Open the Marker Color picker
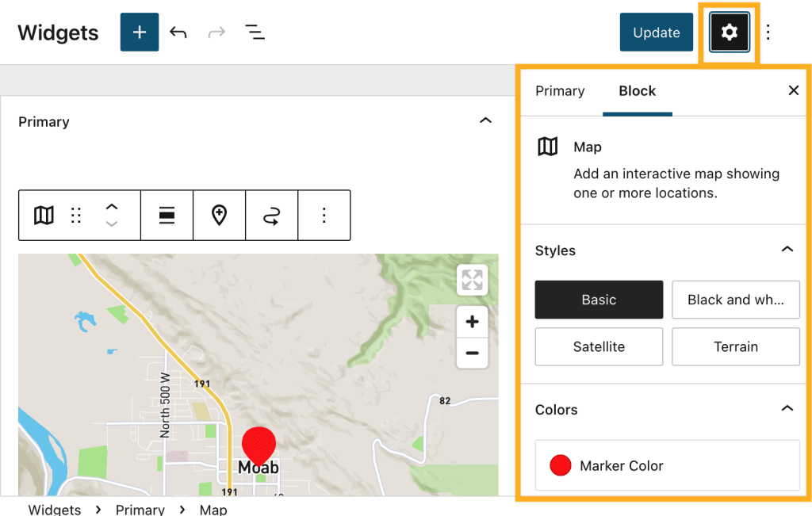This screenshot has height=516, width=812. point(561,465)
